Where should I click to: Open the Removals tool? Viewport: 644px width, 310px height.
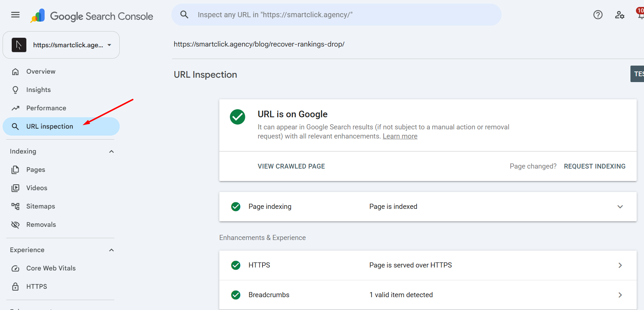coord(61,225)
